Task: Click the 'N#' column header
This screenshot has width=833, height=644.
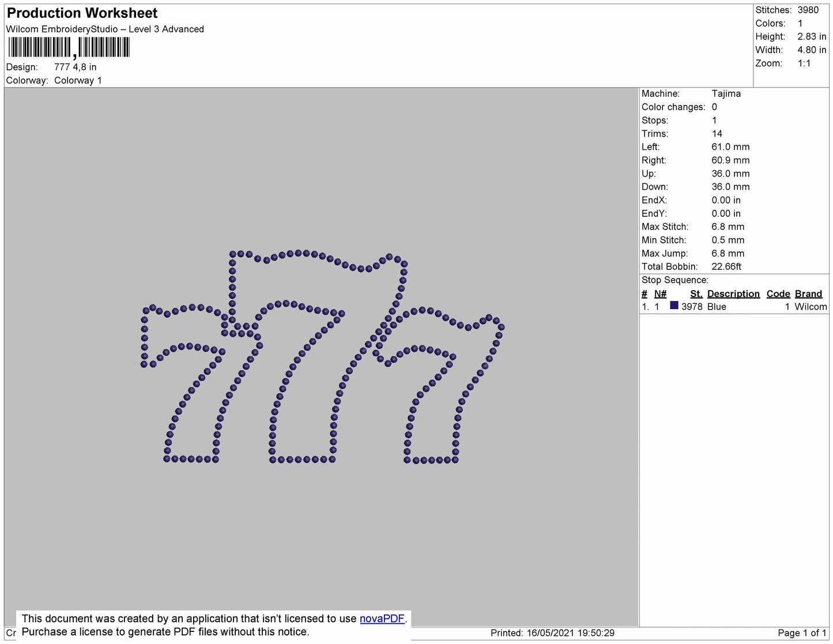Action: [x=660, y=293]
